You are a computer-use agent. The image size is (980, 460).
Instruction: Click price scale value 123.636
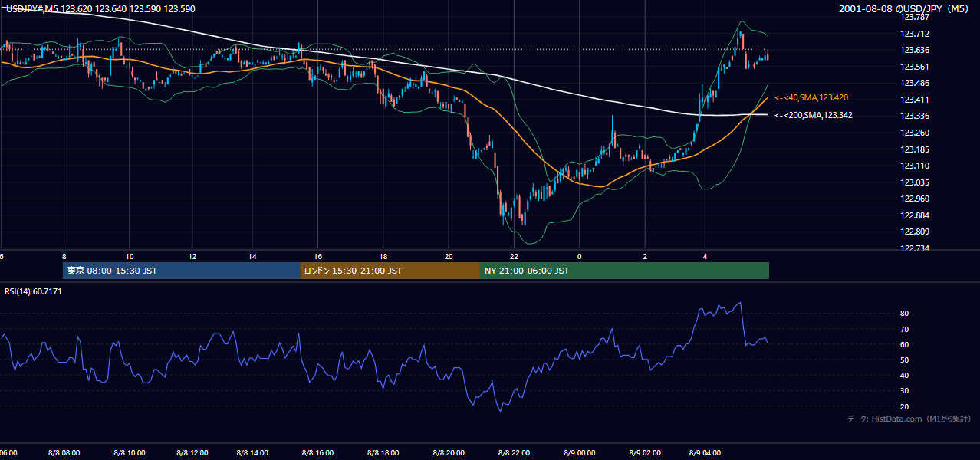(x=914, y=50)
